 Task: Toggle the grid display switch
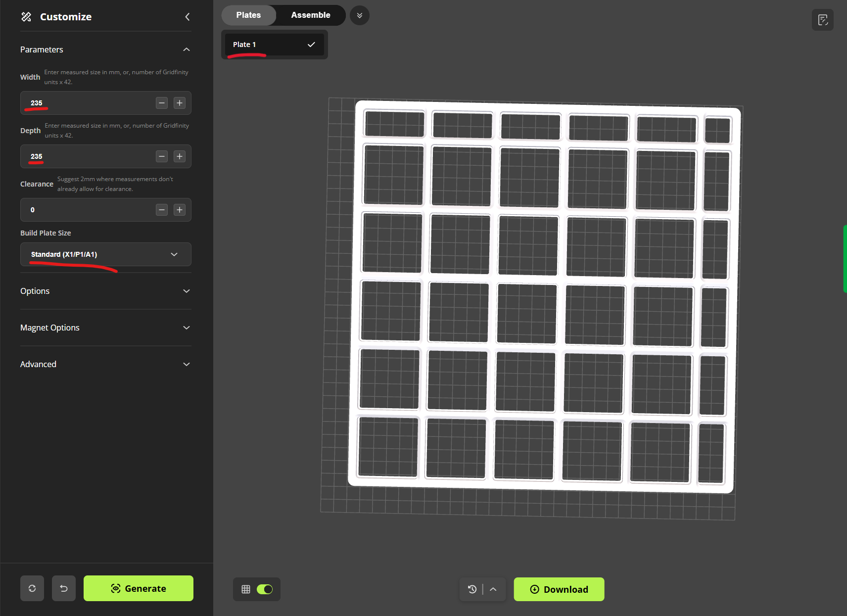tap(265, 589)
